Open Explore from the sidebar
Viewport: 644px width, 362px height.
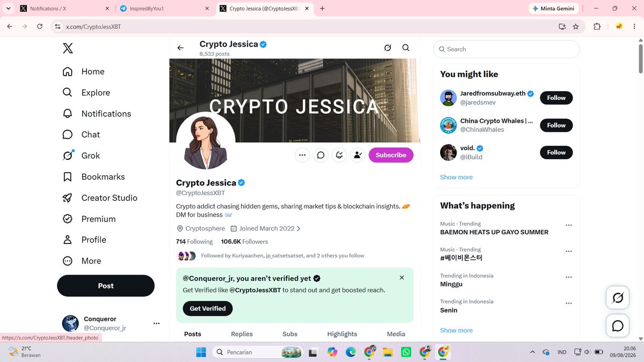(x=86, y=93)
